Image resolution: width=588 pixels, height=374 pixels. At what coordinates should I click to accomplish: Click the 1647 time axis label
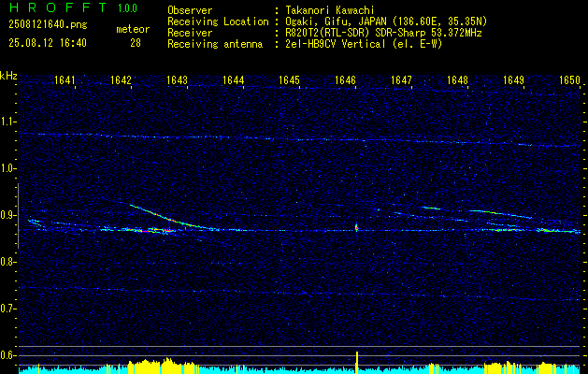coord(401,80)
